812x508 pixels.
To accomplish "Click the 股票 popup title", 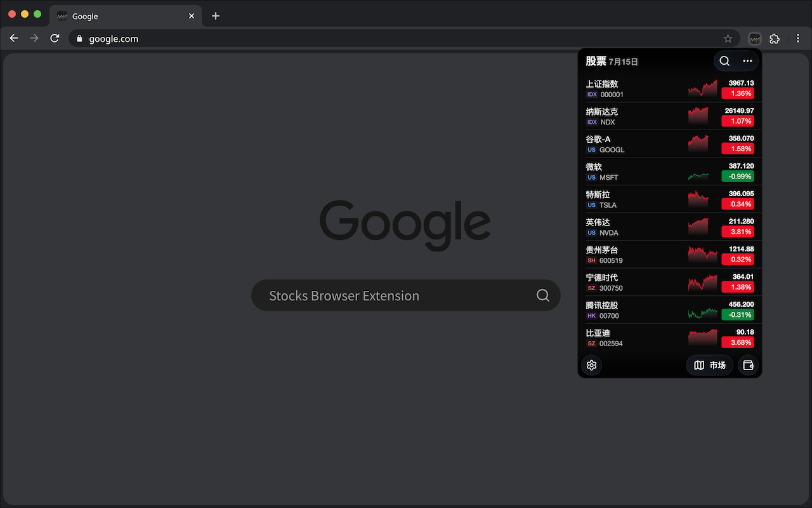I will (596, 61).
